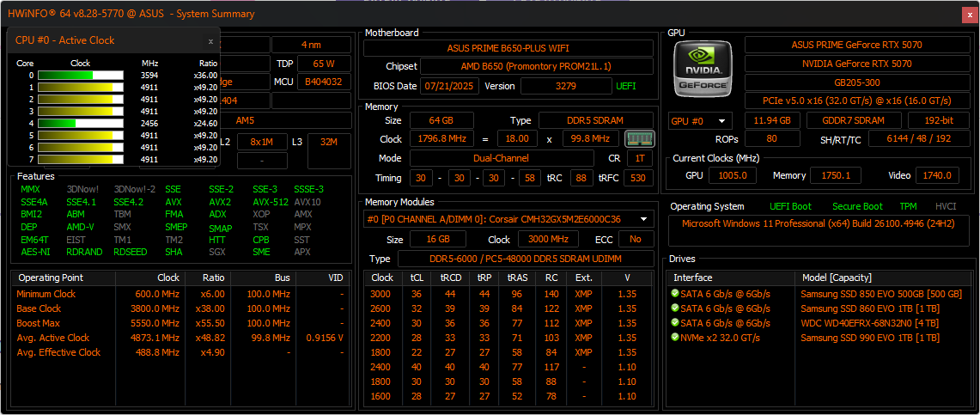Viewport: 980px width, 415px height.
Task: Click the DDR5-6000 / PC5-48000 type field
Action: pyautogui.click(x=526, y=259)
